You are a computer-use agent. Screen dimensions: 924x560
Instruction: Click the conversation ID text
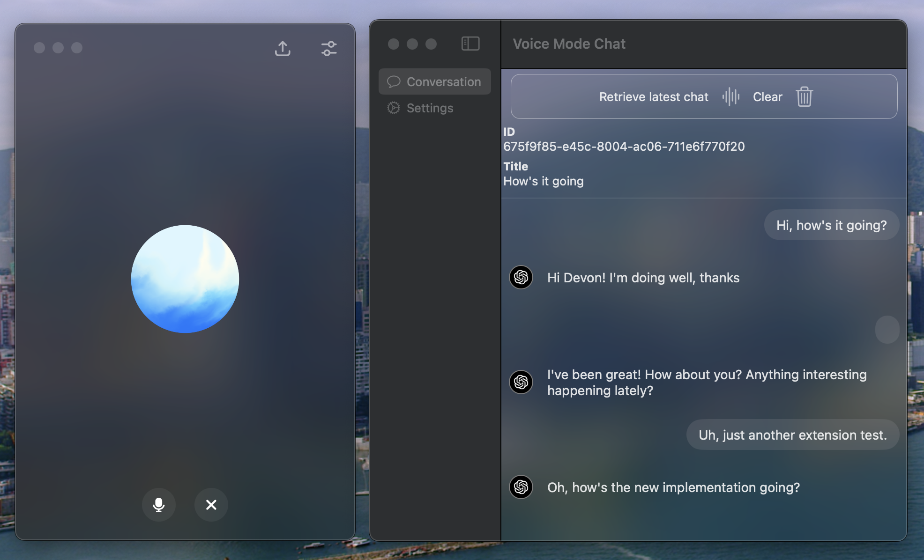[624, 147]
